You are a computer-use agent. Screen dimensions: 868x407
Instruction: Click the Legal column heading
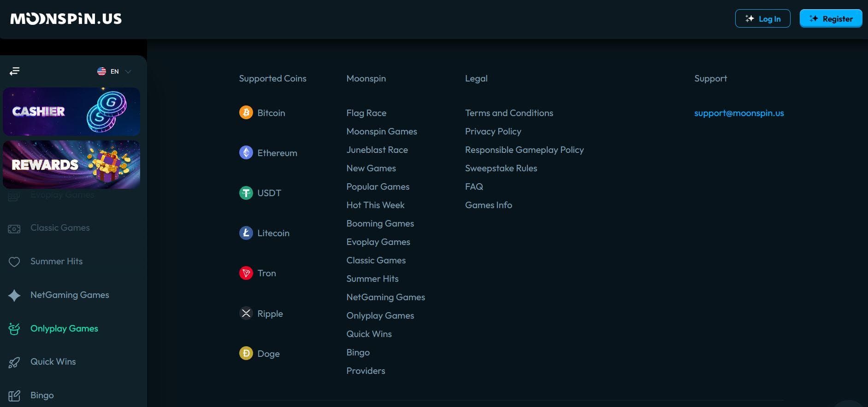pos(476,78)
